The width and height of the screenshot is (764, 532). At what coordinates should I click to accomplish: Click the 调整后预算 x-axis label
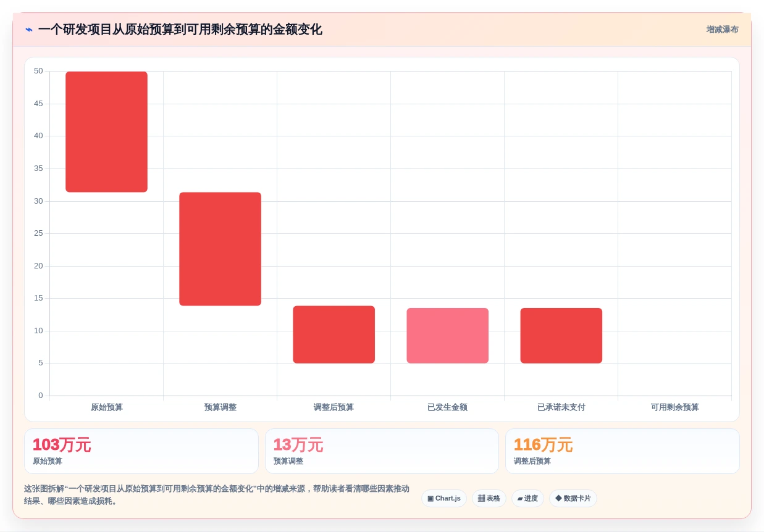(334, 407)
